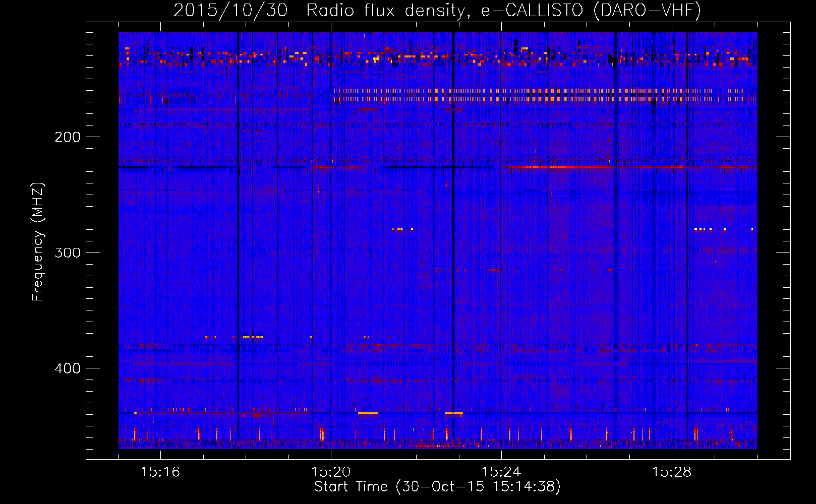Click the 300 frequency tick label
The height and width of the screenshot is (504, 816).
pyautogui.click(x=68, y=253)
